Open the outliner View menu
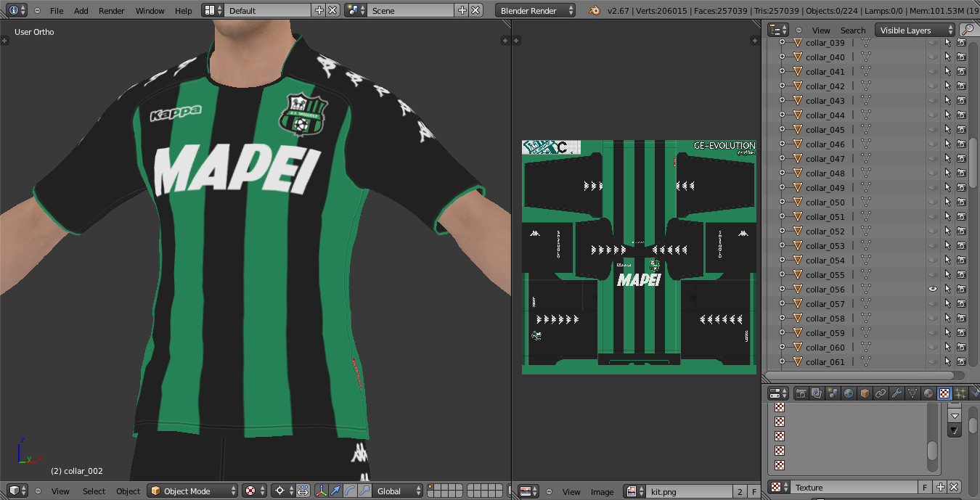The height and width of the screenshot is (500, 980). (x=821, y=30)
